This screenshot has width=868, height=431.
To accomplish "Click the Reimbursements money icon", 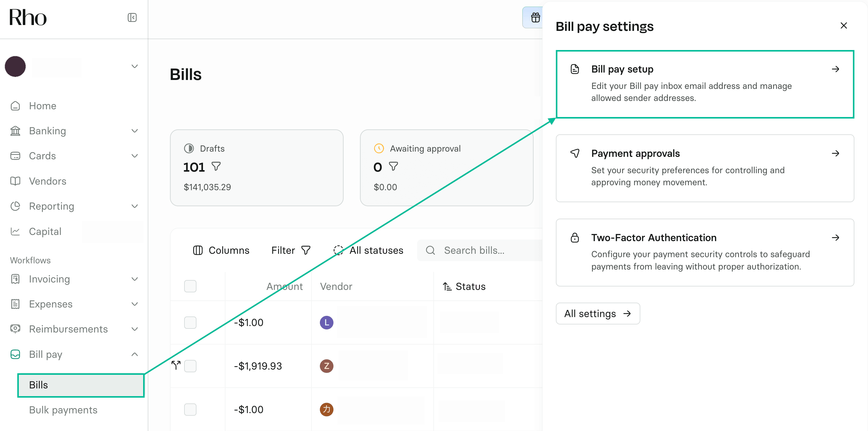I will click(15, 329).
